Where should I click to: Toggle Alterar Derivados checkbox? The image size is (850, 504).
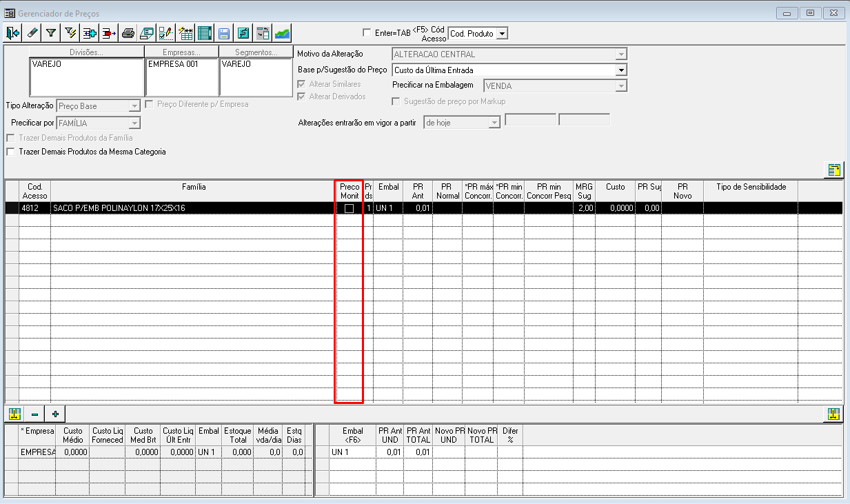(301, 97)
